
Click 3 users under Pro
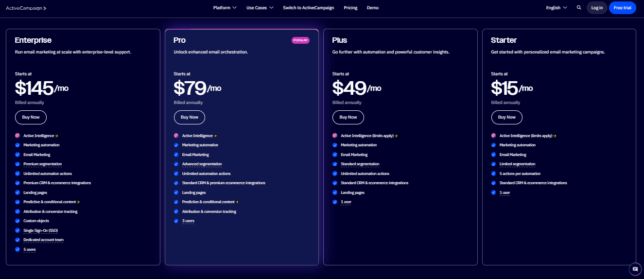[188, 221]
